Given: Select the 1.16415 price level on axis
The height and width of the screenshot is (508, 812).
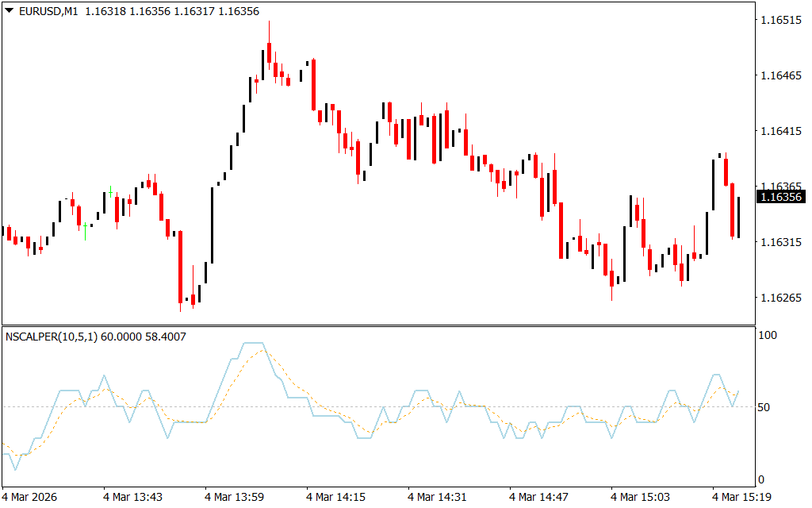Looking at the screenshot, I should pos(781,131).
